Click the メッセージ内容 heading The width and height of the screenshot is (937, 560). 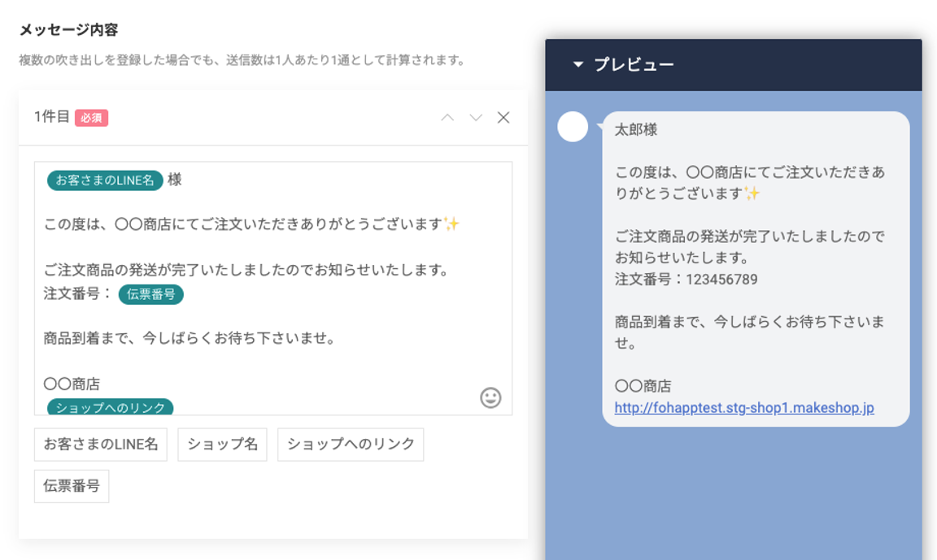pyautogui.click(x=68, y=30)
